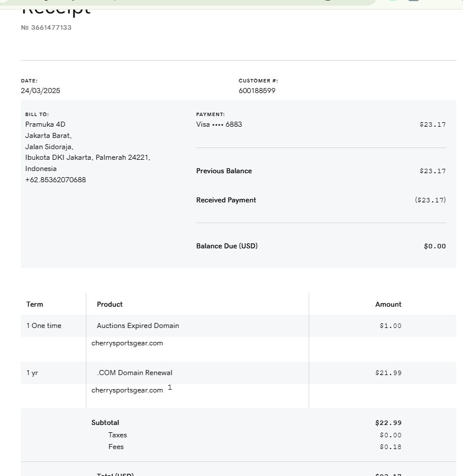Click the Balance Due (USD) label
463x476 pixels.
pos(227,246)
